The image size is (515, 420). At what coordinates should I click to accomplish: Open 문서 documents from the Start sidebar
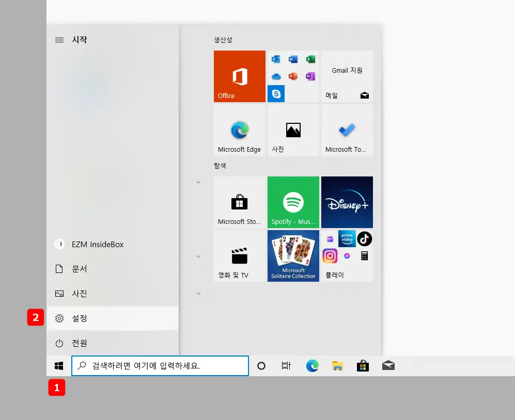click(x=113, y=269)
